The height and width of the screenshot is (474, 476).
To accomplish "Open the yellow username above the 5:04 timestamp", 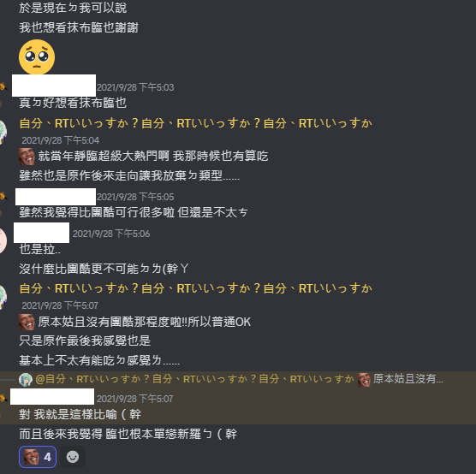I will pos(195,123).
